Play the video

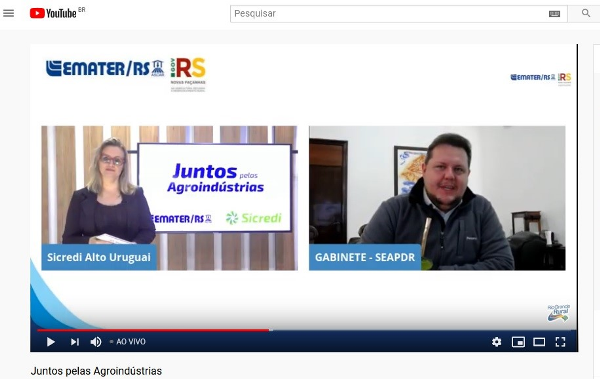[51, 341]
